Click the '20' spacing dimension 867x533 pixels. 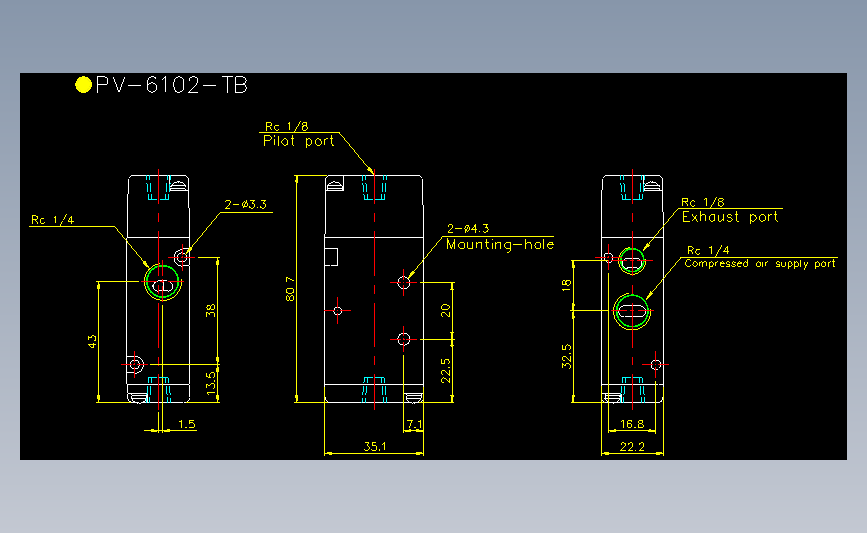coord(446,310)
